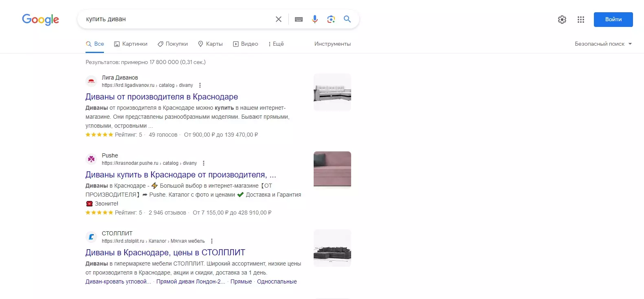The height and width of the screenshot is (299, 644).
Task: Switch to the Видео tab
Action: pyautogui.click(x=246, y=44)
